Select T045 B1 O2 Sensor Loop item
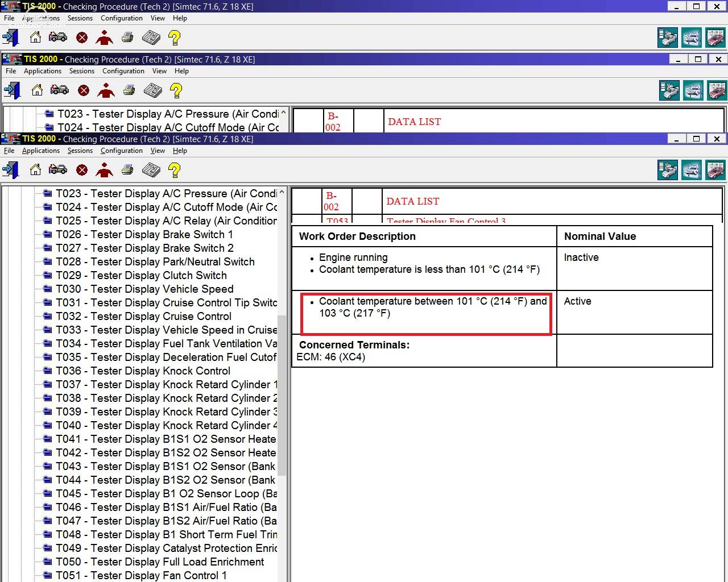 coord(167,493)
